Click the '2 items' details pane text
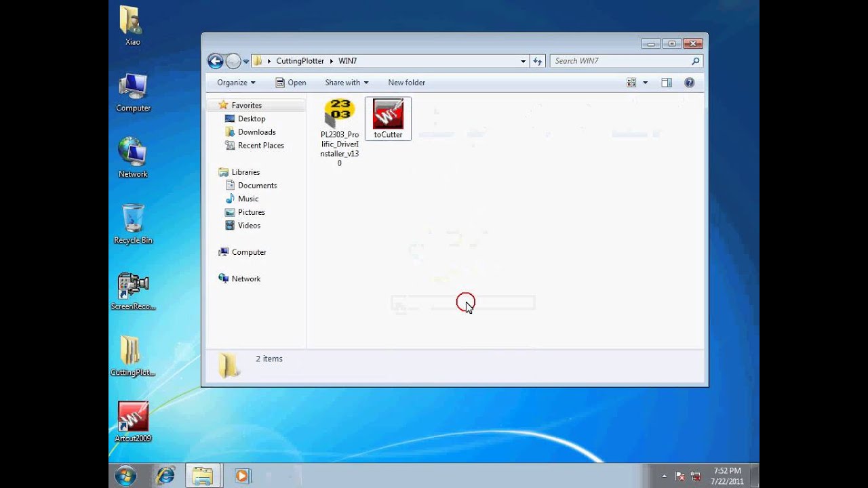Screen dimensions: 868x488 coord(269,359)
